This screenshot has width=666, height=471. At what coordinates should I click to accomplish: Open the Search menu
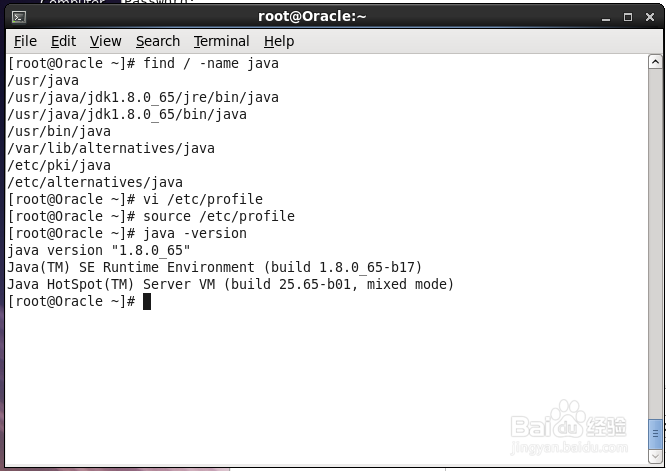point(158,41)
